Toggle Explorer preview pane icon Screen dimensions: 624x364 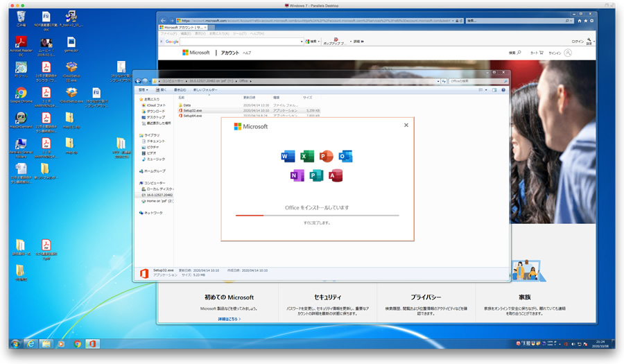494,90
